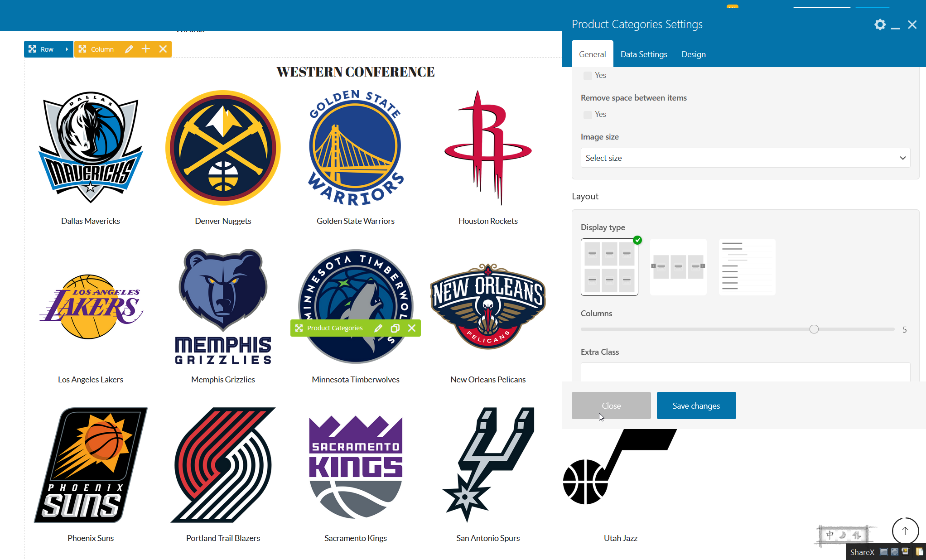
Task: Open the settings gear in panel header
Action: click(880, 24)
